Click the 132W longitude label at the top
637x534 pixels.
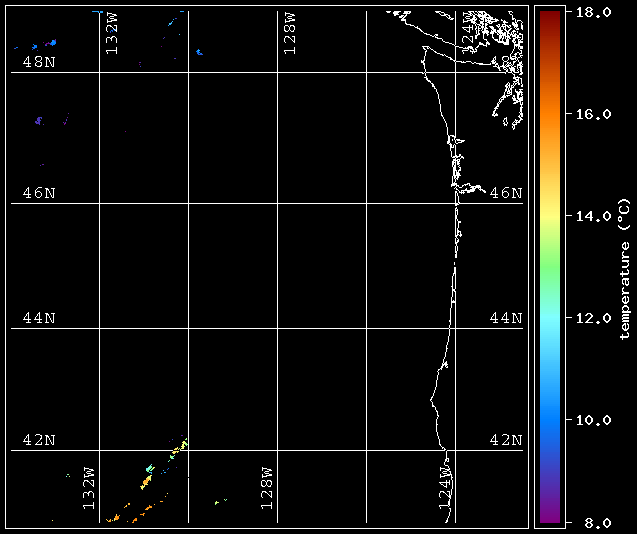point(111,34)
